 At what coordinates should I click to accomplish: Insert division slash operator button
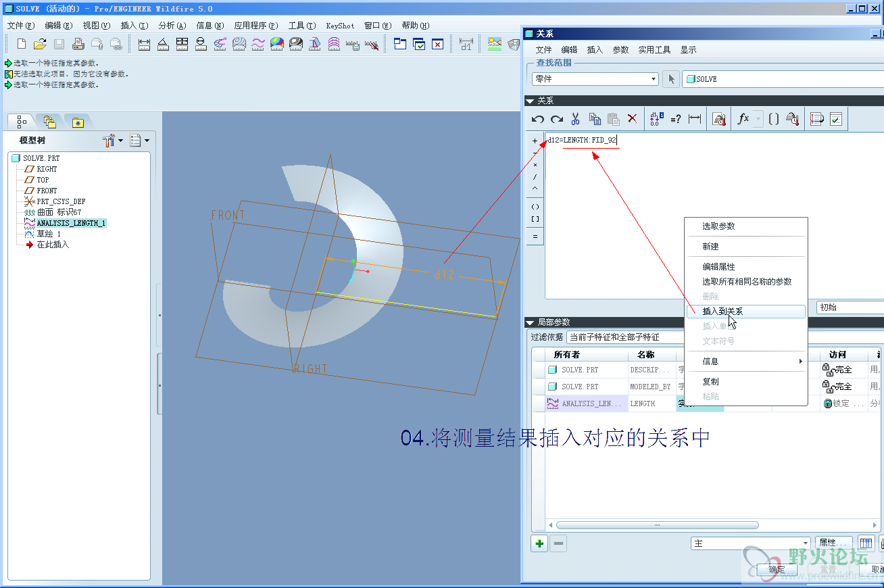click(x=535, y=177)
